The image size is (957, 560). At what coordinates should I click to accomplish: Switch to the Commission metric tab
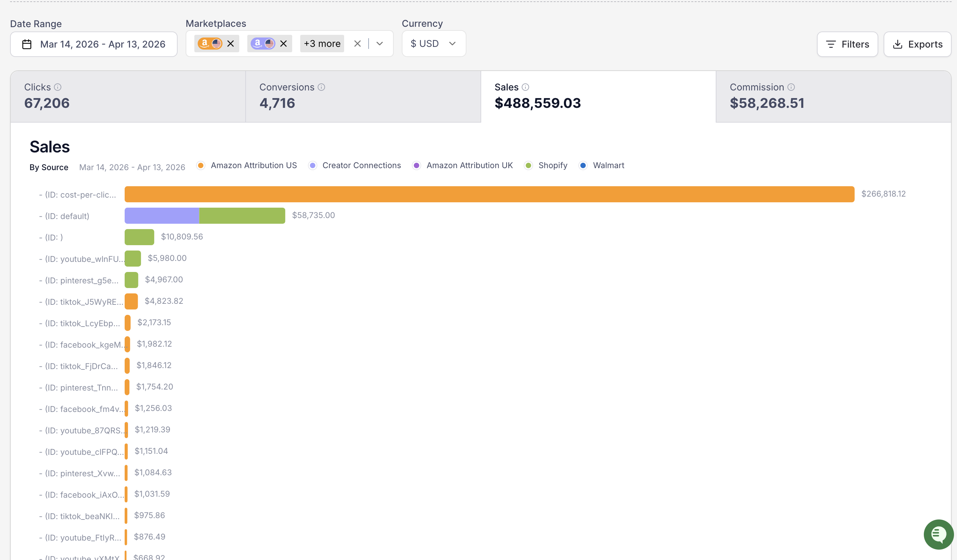(x=832, y=96)
